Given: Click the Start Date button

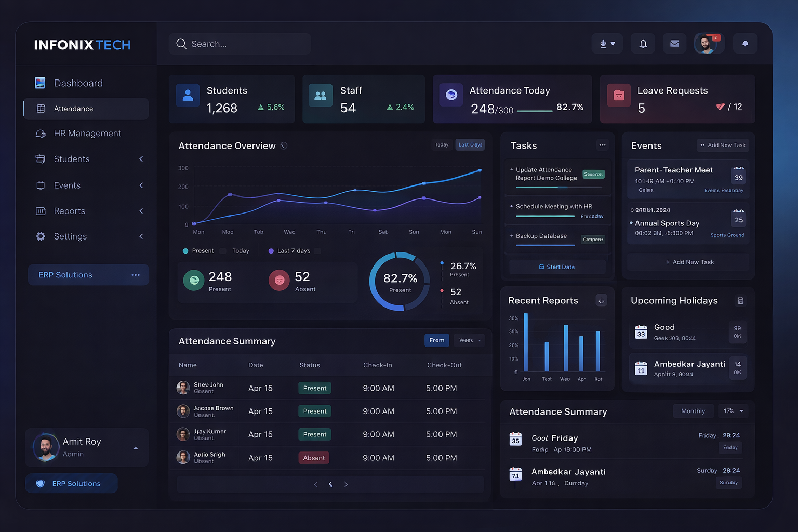Looking at the screenshot, I should pyautogui.click(x=557, y=267).
